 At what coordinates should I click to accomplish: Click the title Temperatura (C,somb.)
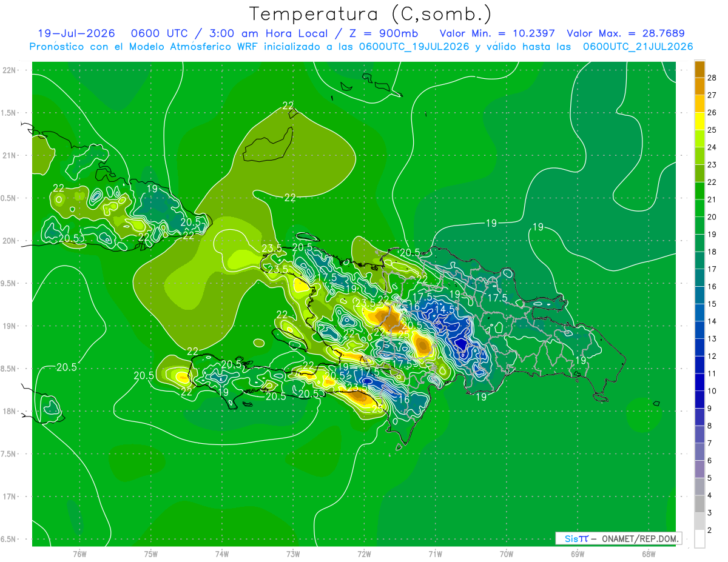coord(370,13)
